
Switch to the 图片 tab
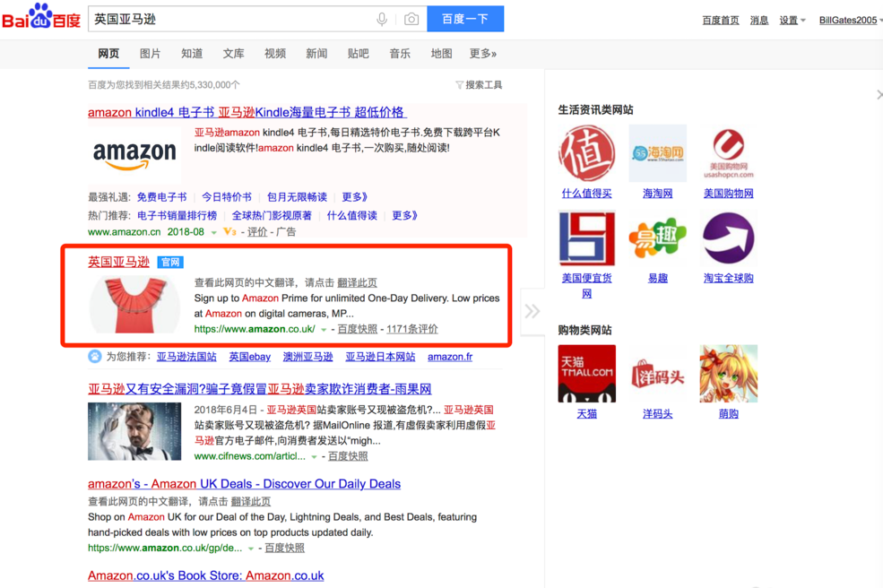pos(150,53)
